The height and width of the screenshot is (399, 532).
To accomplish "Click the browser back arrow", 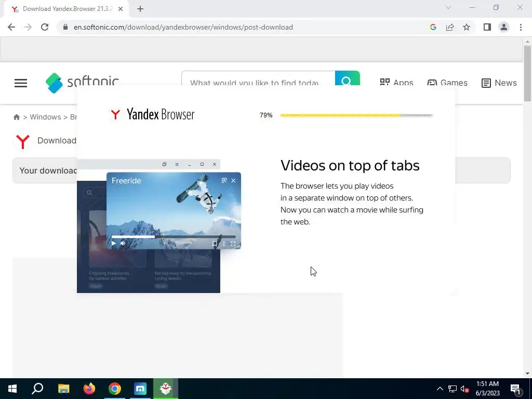I will click(11, 27).
